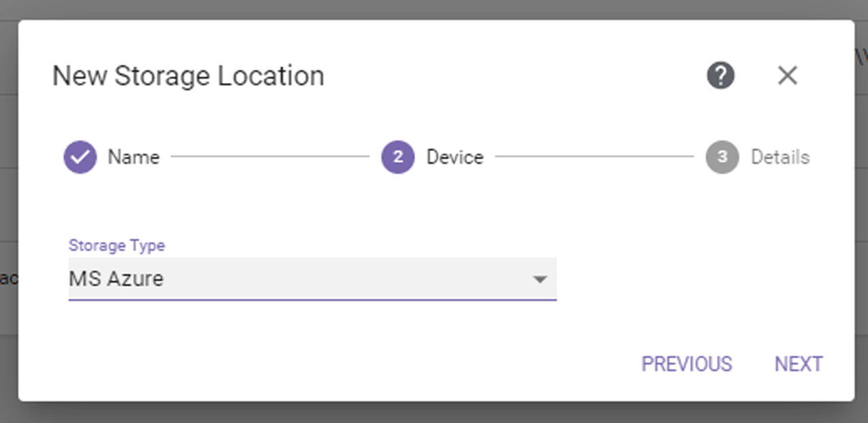Jump to the Details step label

(780, 157)
